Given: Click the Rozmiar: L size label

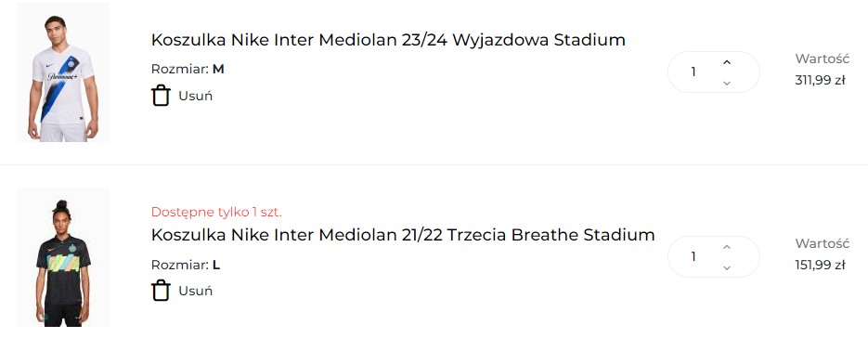Looking at the screenshot, I should pyautogui.click(x=186, y=265).
